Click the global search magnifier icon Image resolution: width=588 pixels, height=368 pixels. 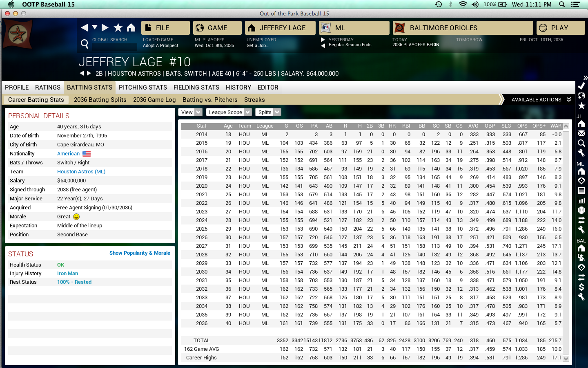85,44
